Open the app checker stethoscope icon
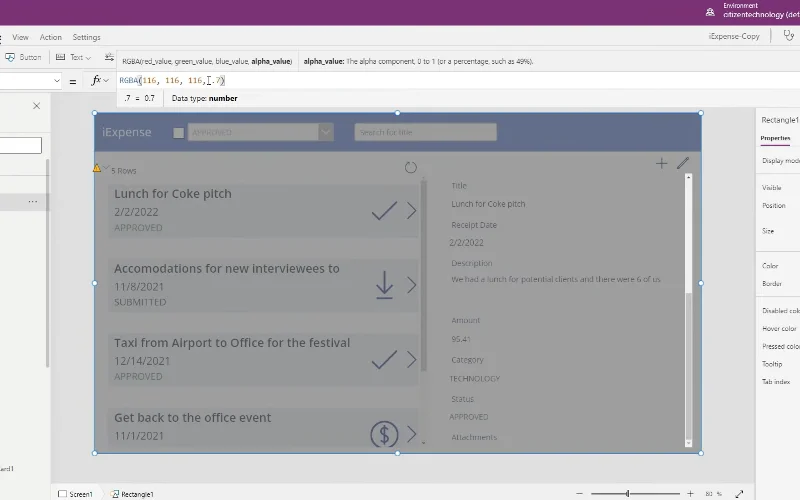The image size is (800, 500). pyautogui.click(x=789, y=36)
